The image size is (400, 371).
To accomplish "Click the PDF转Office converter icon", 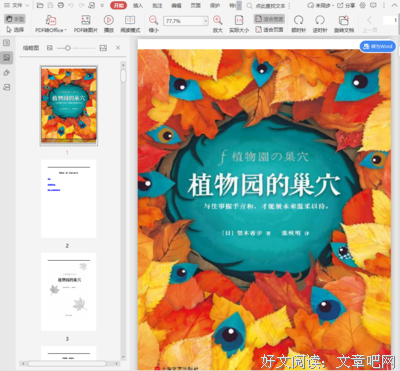I will (x=51, y=20).
